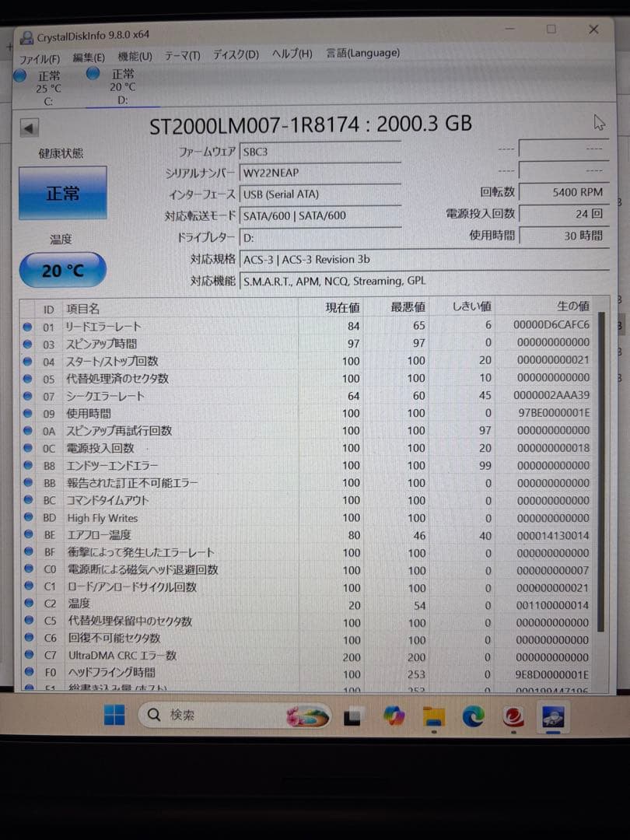Click the blue 正常 health status button
The height and width of the screenshot is (840, 630).
(63, 193)
